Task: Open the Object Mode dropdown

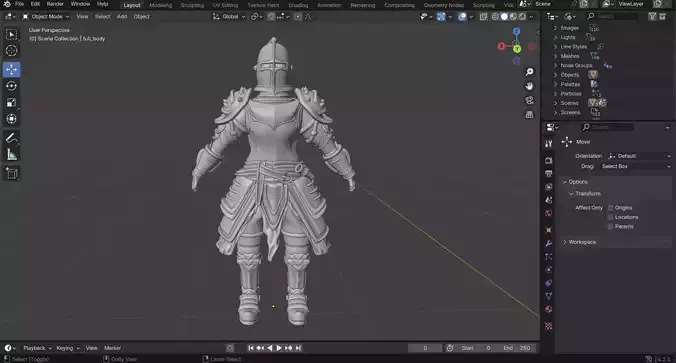Action: 46,16
